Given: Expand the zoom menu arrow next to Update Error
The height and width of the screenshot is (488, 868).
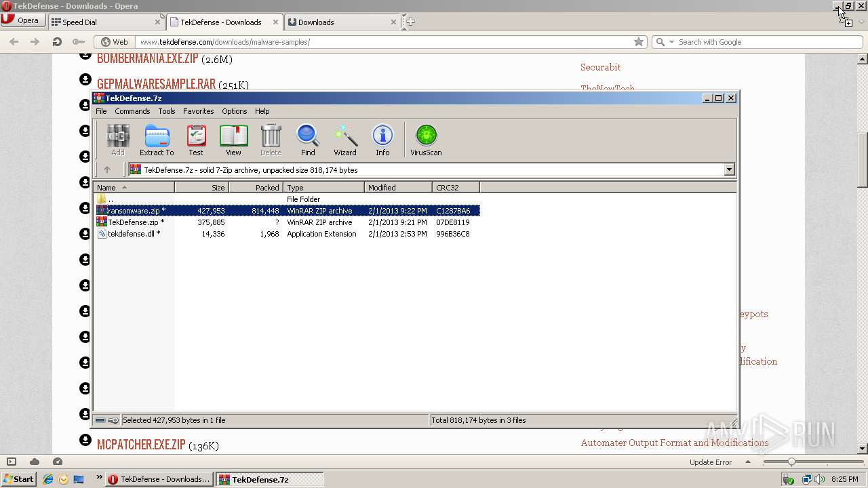Looking at the screenshot, I should point(749,462).
